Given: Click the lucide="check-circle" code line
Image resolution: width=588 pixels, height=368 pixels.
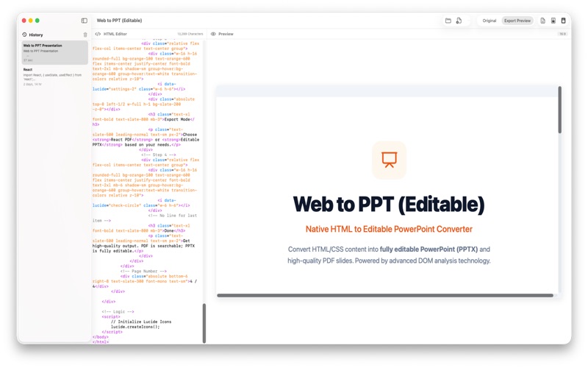Looking at the screenshot, I should point(141,205).
